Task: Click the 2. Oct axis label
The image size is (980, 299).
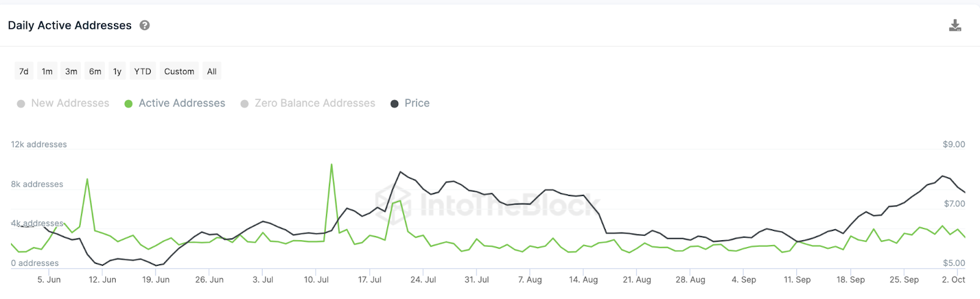Action: point(953,279)
